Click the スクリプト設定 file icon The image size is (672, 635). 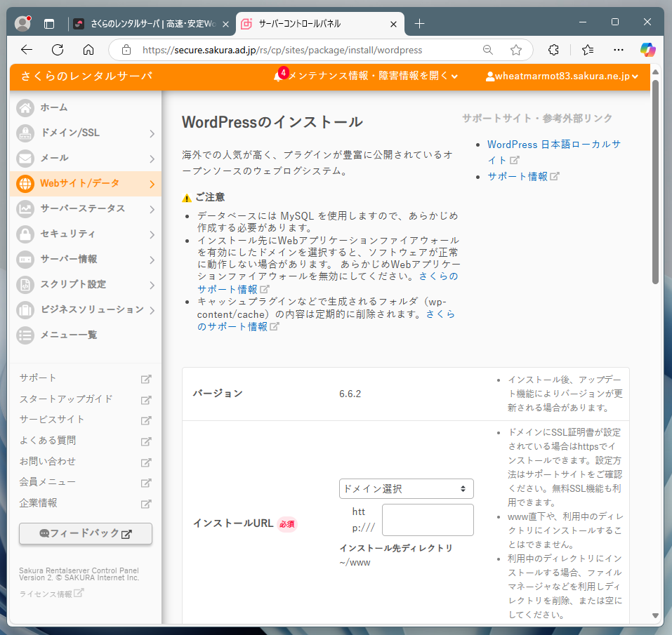25,285
